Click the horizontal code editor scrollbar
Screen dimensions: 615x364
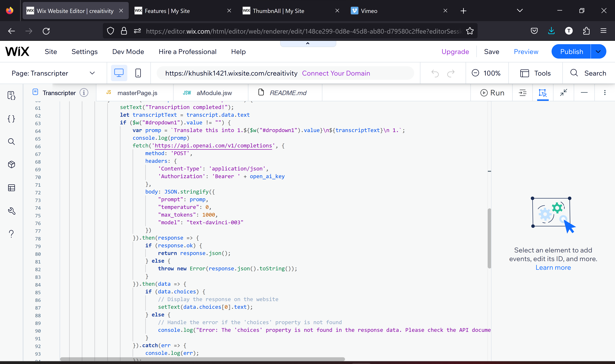pyautogui.click(x=202, y=359)
